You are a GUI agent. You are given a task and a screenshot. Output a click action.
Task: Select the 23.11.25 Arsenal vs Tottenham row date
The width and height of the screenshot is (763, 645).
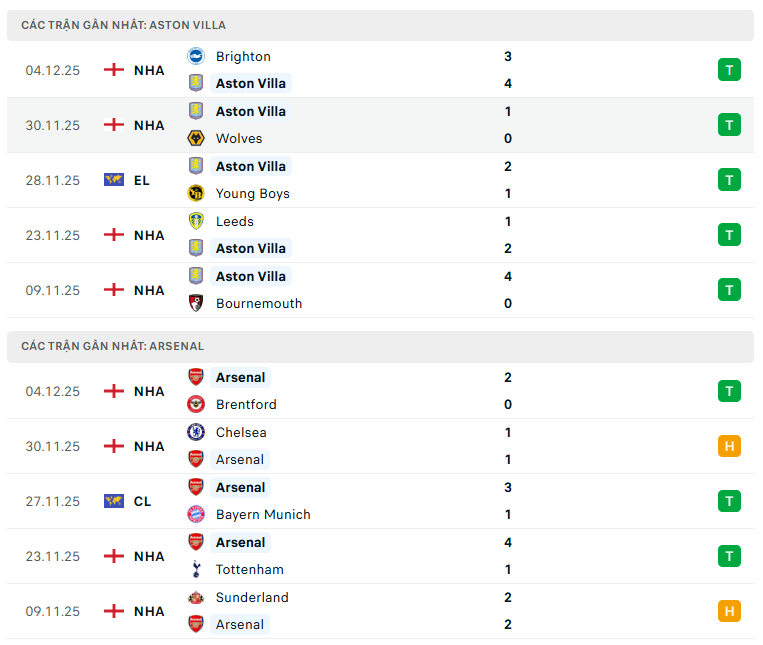pyautogui.click(x=53, y=556)
